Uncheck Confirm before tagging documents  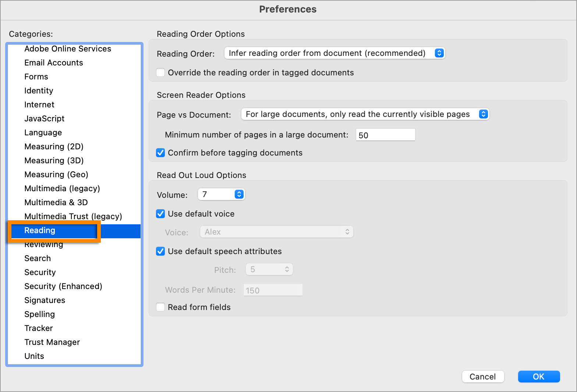pos(160,153)
